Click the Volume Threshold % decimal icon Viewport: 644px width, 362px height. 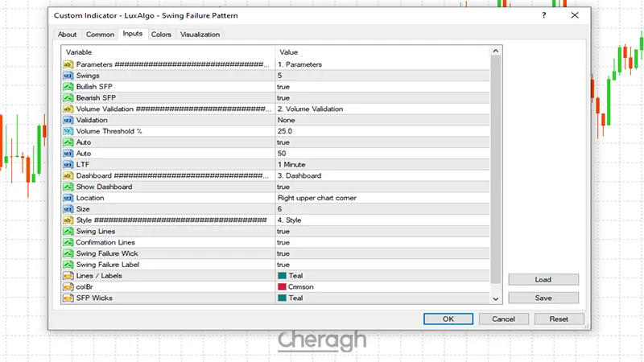68,131
